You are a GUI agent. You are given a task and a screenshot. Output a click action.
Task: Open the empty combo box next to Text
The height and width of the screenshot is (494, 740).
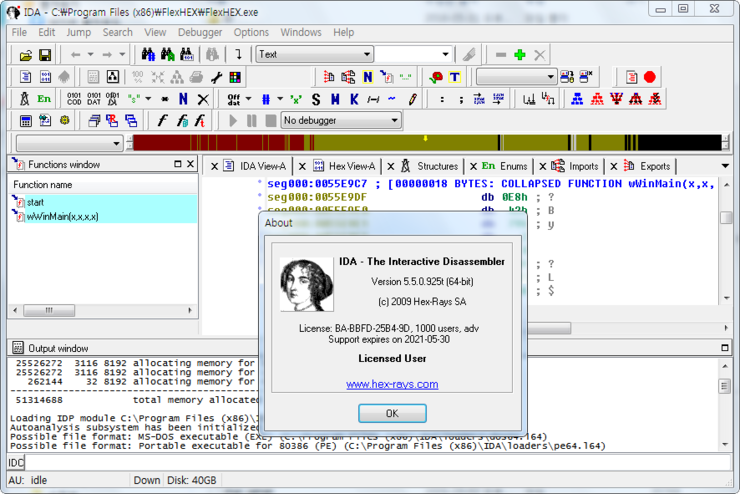tap(445, 54)
